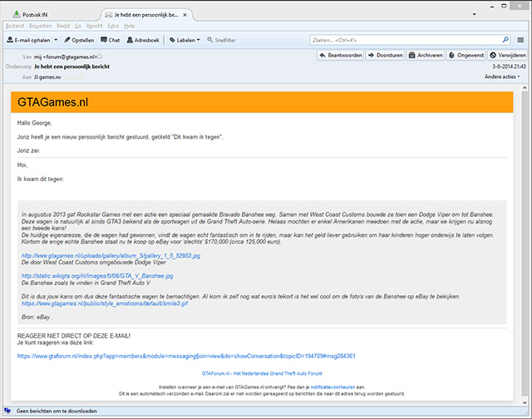Forward message with Doorsturen
532x419 pixels.
386,55
